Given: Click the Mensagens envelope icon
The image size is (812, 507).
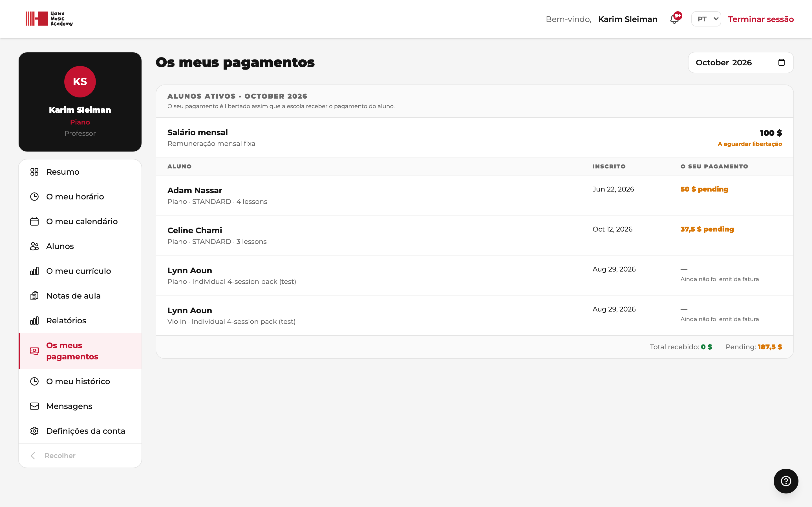Looking at the screenshot, I should point(34,406).
